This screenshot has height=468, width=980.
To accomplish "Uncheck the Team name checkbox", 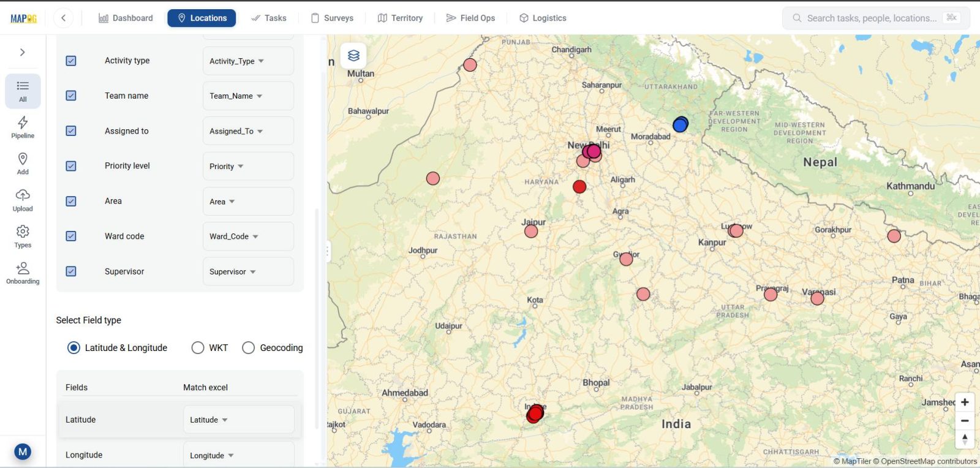I will pyautogui.click(x=71, y=96).
